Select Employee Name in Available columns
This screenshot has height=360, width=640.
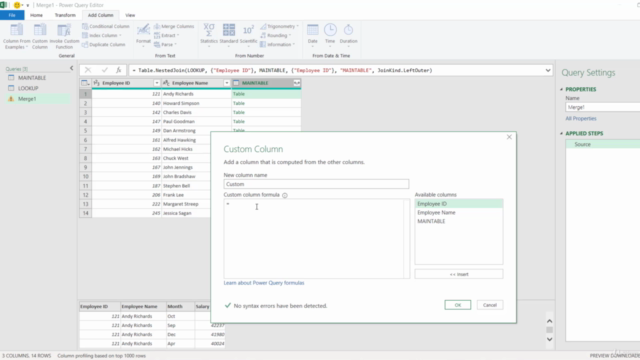coord(459,213)
